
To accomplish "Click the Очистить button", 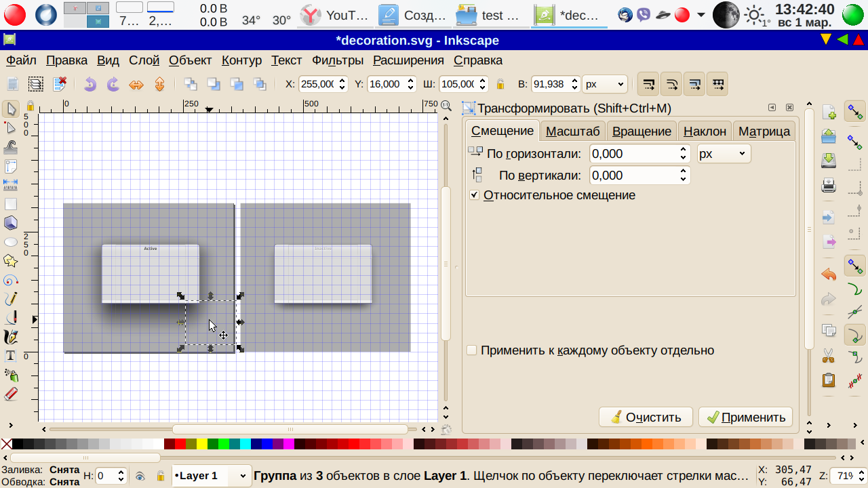I will [646, 417].
